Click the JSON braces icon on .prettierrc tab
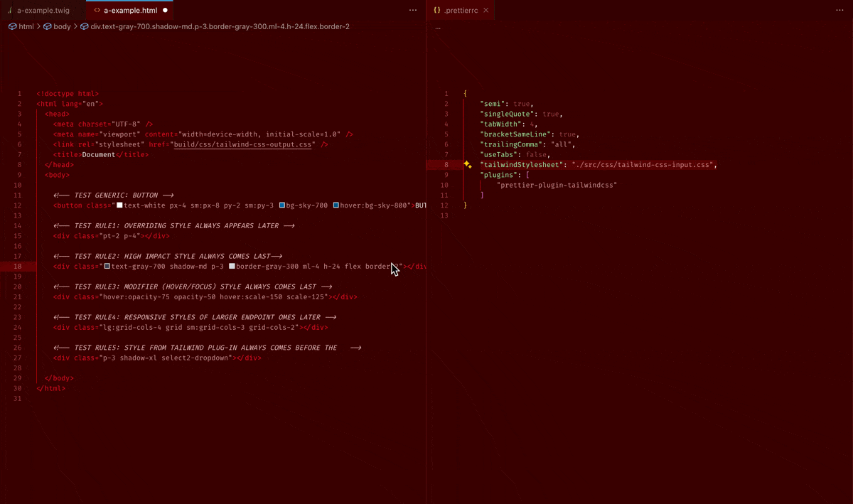This screenshot has height=504, width=853. 437,11
